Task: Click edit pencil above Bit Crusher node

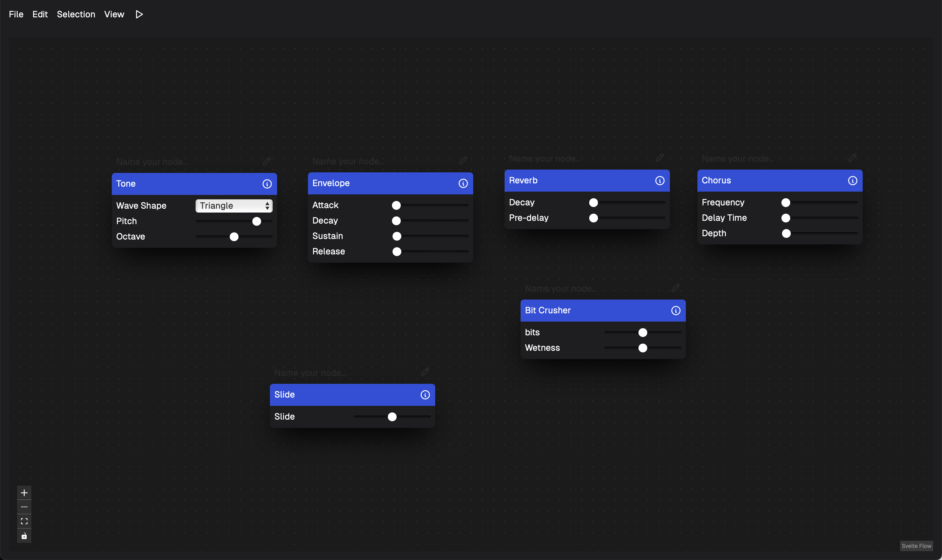Action: coord(676,287)
